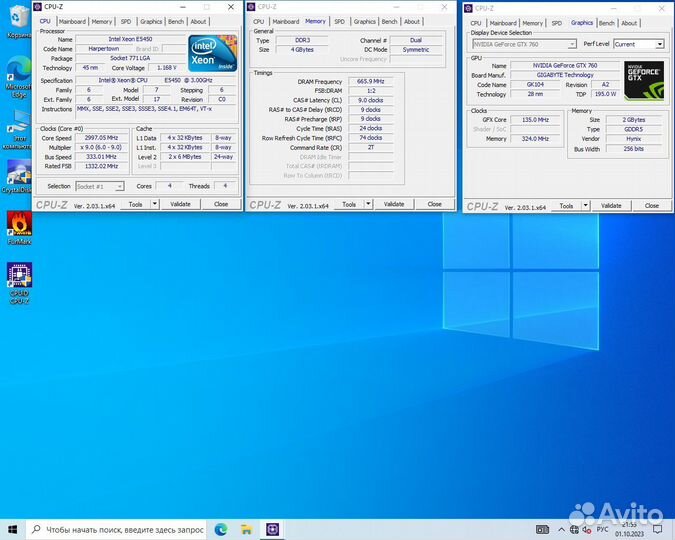This screenshot has width=675, height=540.
Task: Click the Bus Width 256 bits value
Action: point(634,149)
